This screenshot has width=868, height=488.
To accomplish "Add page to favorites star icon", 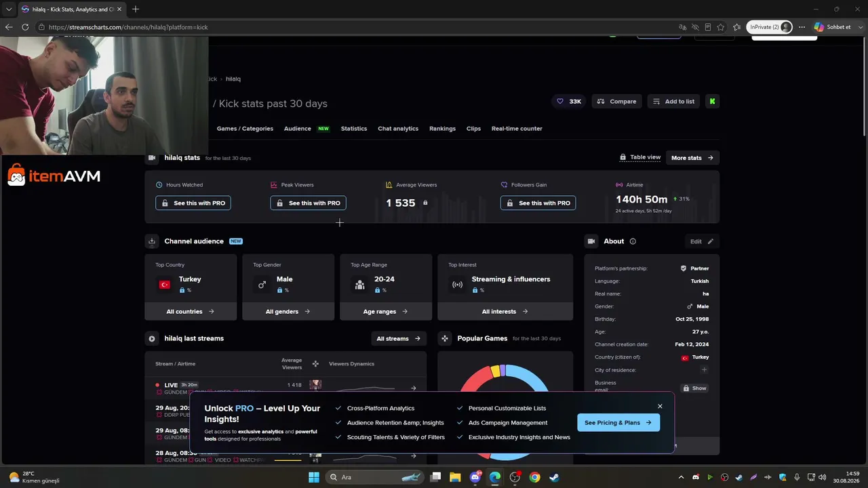I will (721, 27).
